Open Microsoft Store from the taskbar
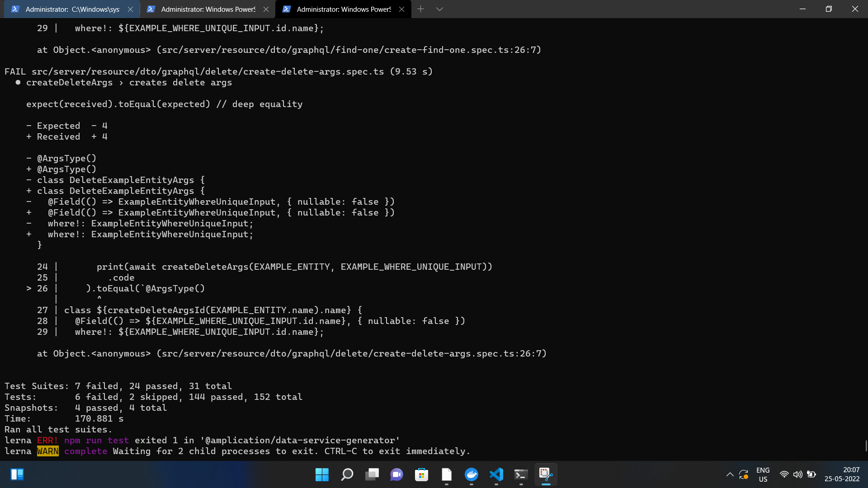 [x=421, y=474]
